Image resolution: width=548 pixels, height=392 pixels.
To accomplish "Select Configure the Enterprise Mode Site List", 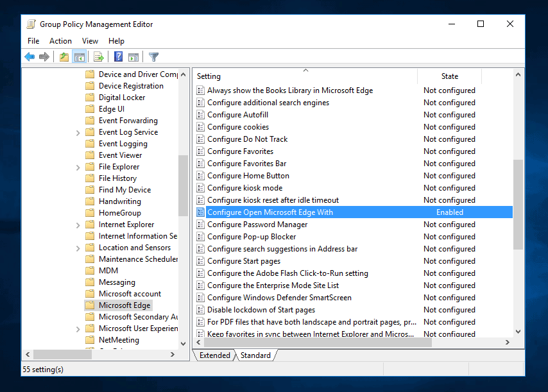I will tap(273, 285).
